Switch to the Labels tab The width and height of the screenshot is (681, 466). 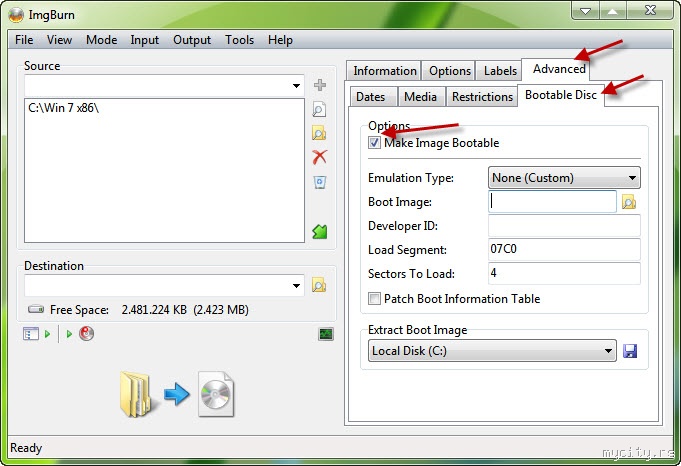(500, 71)
